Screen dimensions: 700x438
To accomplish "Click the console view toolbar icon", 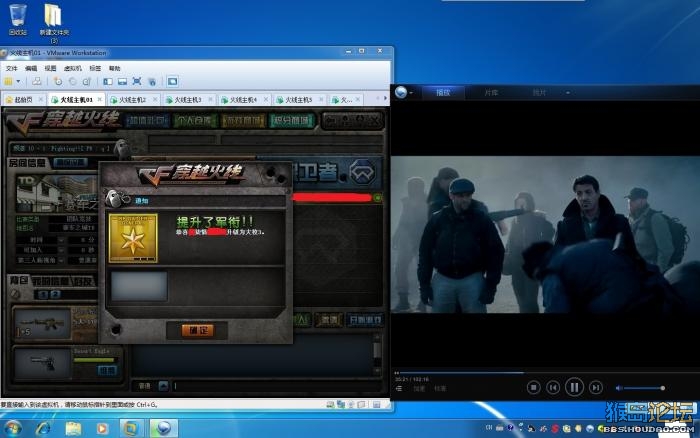I will (172, 81).
